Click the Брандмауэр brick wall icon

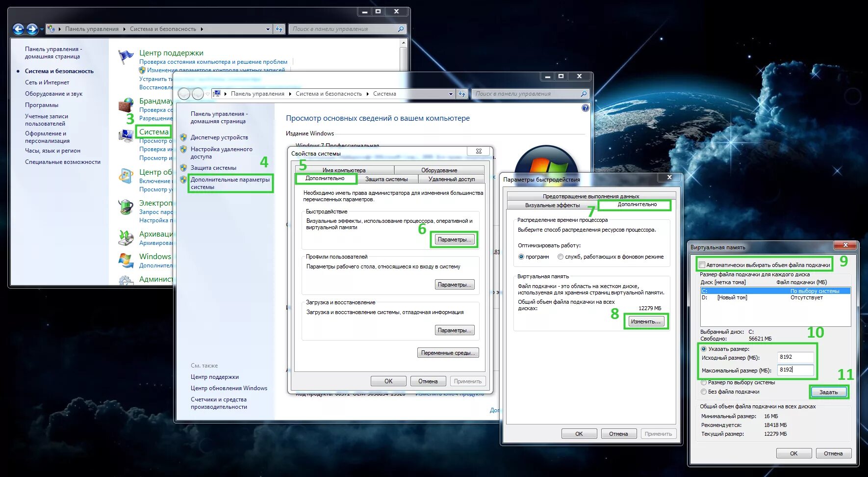(x=126, y=105)
